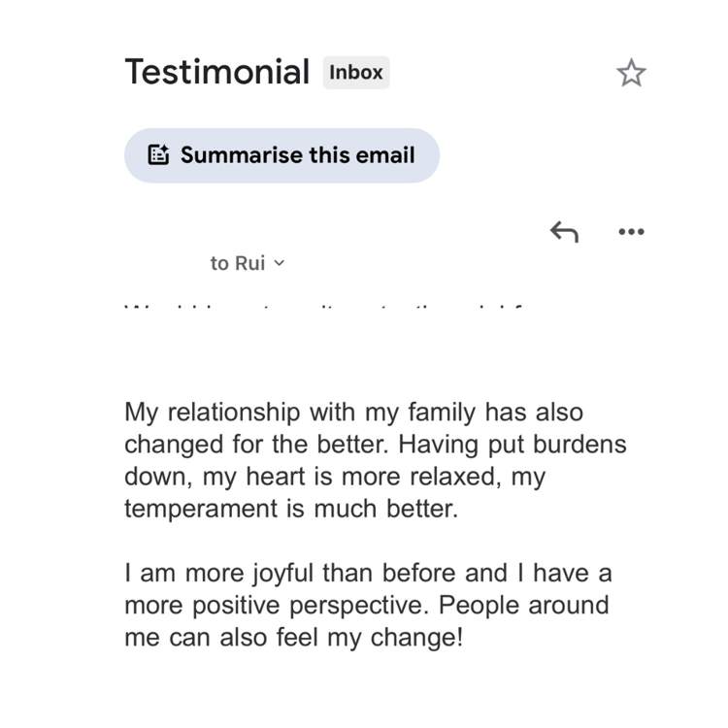Click the paragraph about family relationship
728x728 pixels.
(375, 460)
